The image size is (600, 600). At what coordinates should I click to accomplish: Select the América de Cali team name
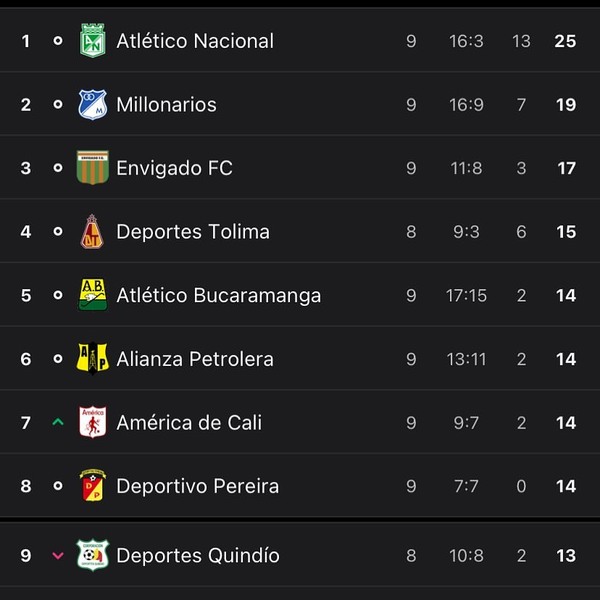(x=189, y=422)
